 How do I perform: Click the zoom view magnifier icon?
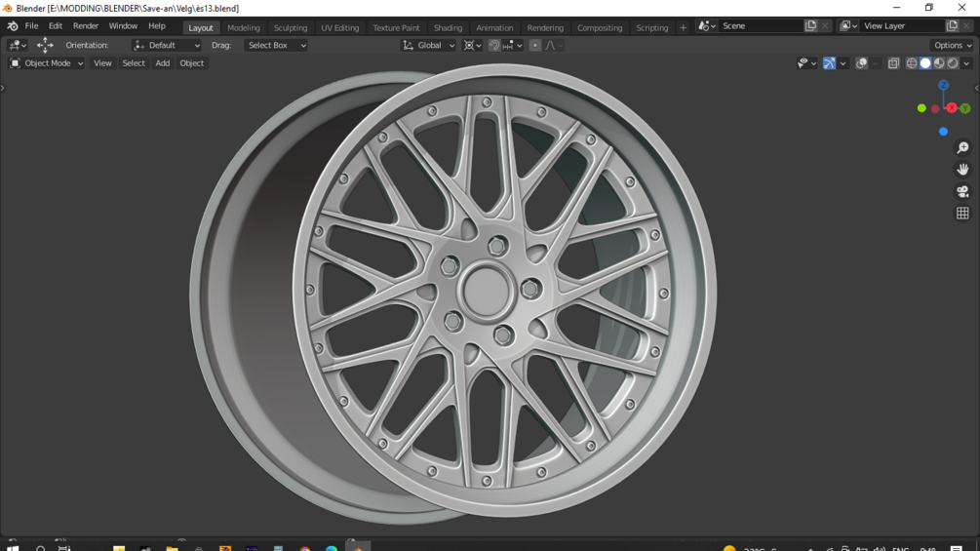[962, 148]
